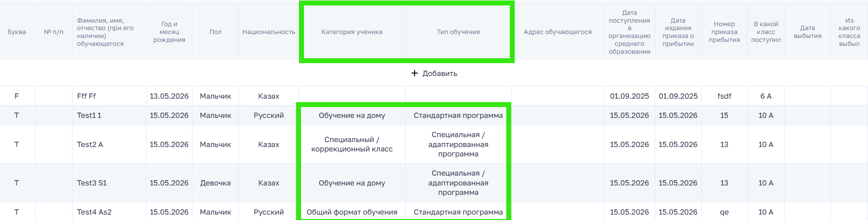Click the Девочка gender cell
Screen dimensions: 868x220
pyautogui.click(x=216, y=183)
